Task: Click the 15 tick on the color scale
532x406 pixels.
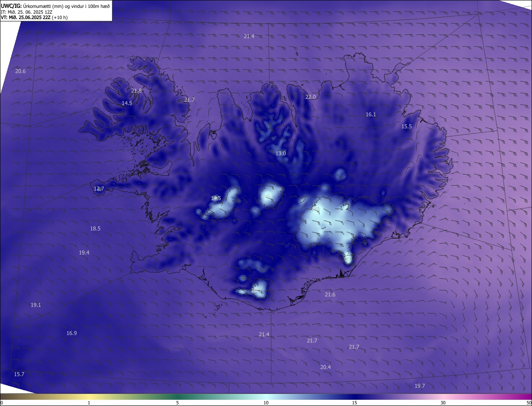Action: 355,403
